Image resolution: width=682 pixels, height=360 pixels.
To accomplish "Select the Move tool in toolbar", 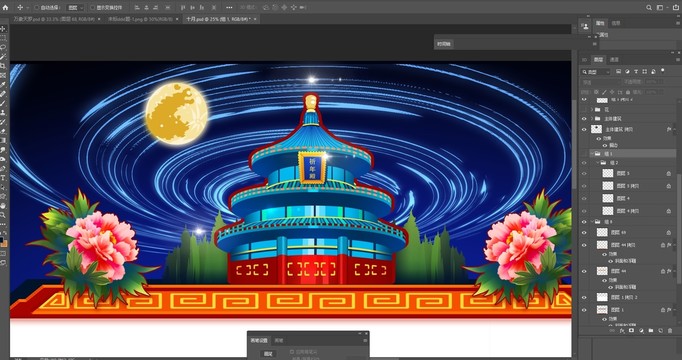I will [x=3, y=29].
